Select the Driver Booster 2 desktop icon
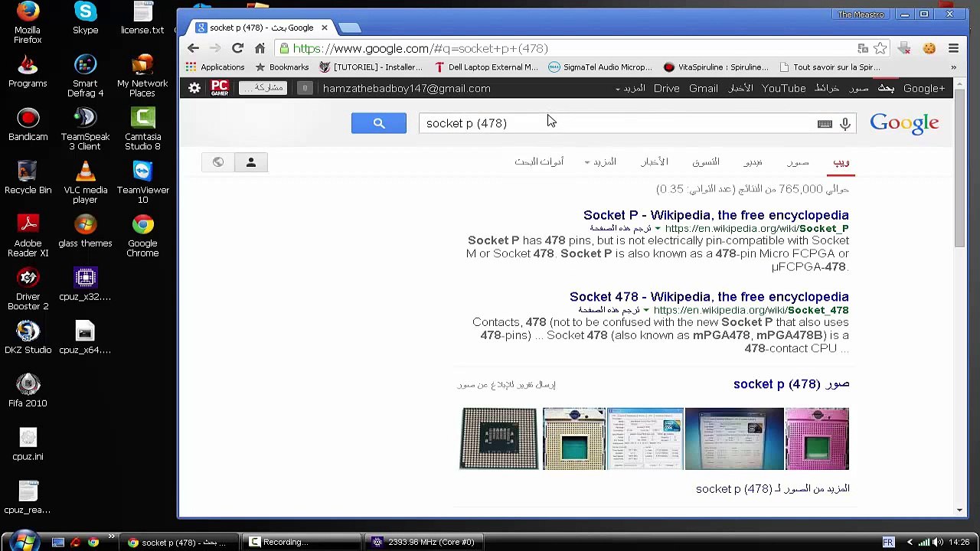 point(28,289)
